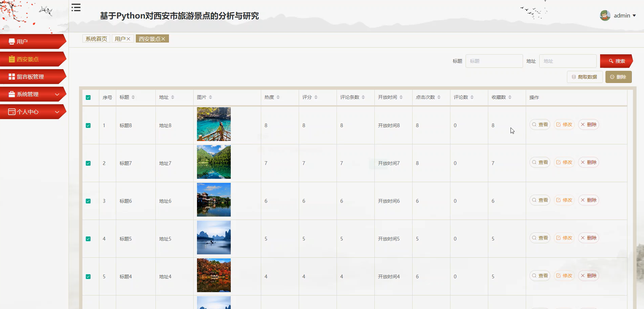Open the 用户 sidebar menu

[33, 41]
